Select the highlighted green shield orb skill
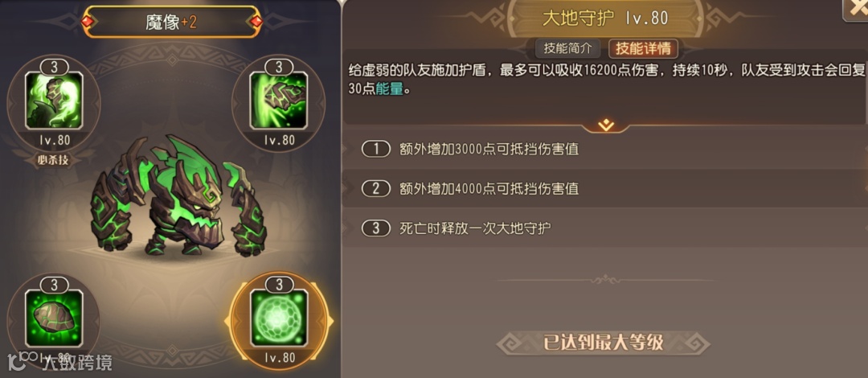The width and height of the screenshot is (868, 378). (278, 318)
